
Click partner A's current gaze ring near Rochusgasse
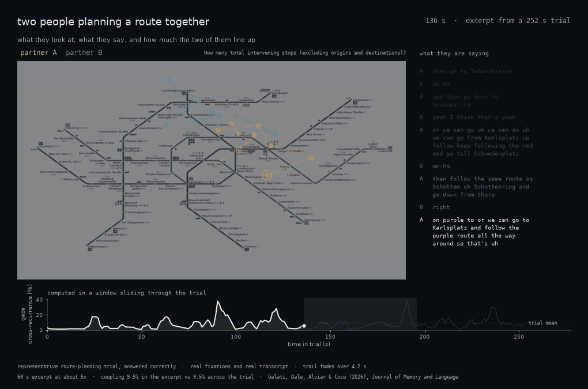click(267, 175)
